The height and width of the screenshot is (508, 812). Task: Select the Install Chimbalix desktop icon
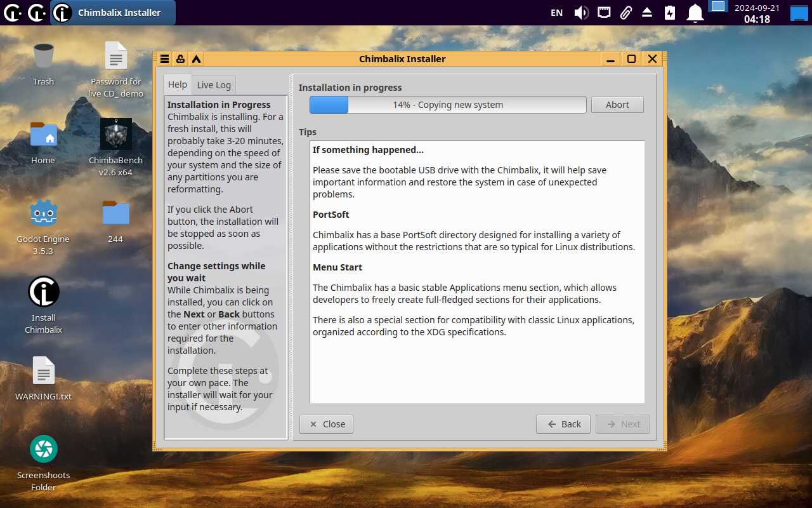tap(43, 305)
